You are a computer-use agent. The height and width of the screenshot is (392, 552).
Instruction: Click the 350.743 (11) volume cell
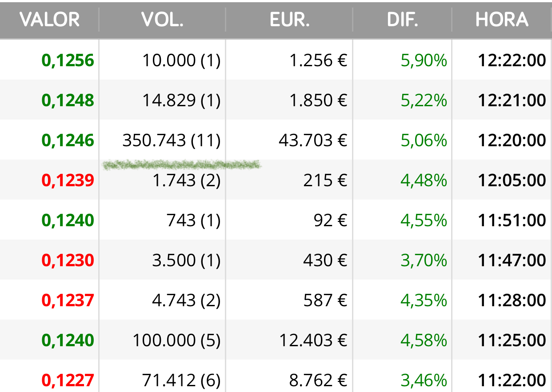pos(172,140)
